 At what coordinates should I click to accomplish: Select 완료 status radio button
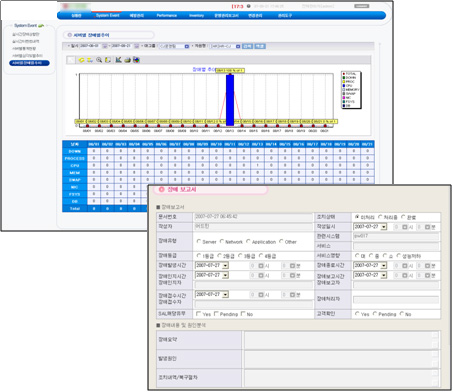(x=403, y=217)
